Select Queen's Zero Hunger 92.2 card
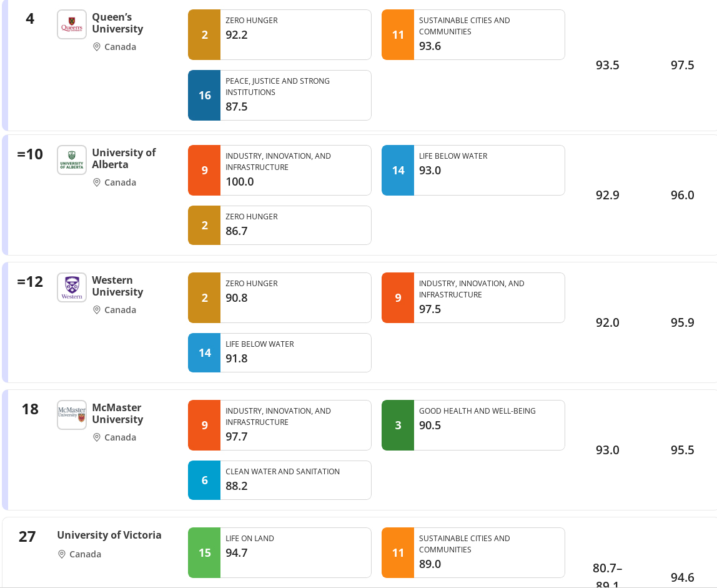Image resolution: width=717 pixels, height=588 pixels. pyautogui.click(x=279, y=35)
